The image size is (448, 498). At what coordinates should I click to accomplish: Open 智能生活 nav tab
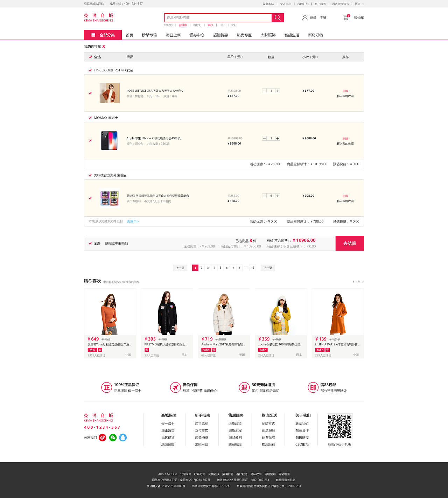click(x=292, y=35)
